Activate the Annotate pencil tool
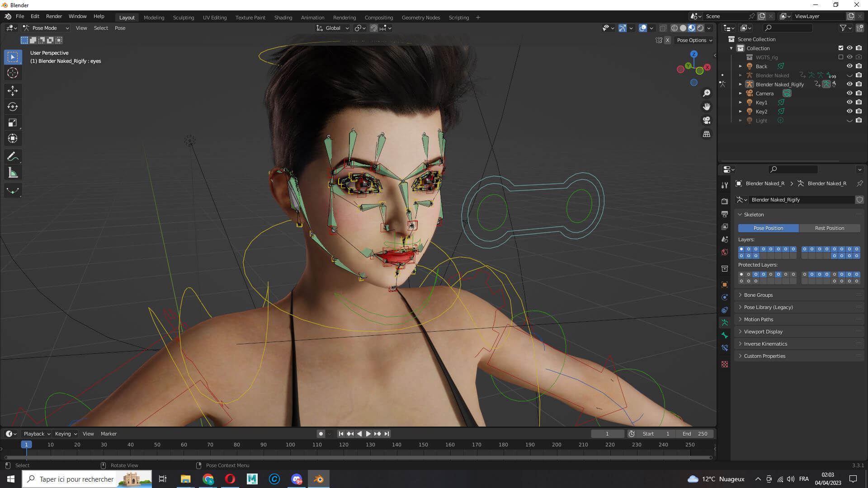The height and width of the screenshot is (488, 868). [x=13, y=157]
